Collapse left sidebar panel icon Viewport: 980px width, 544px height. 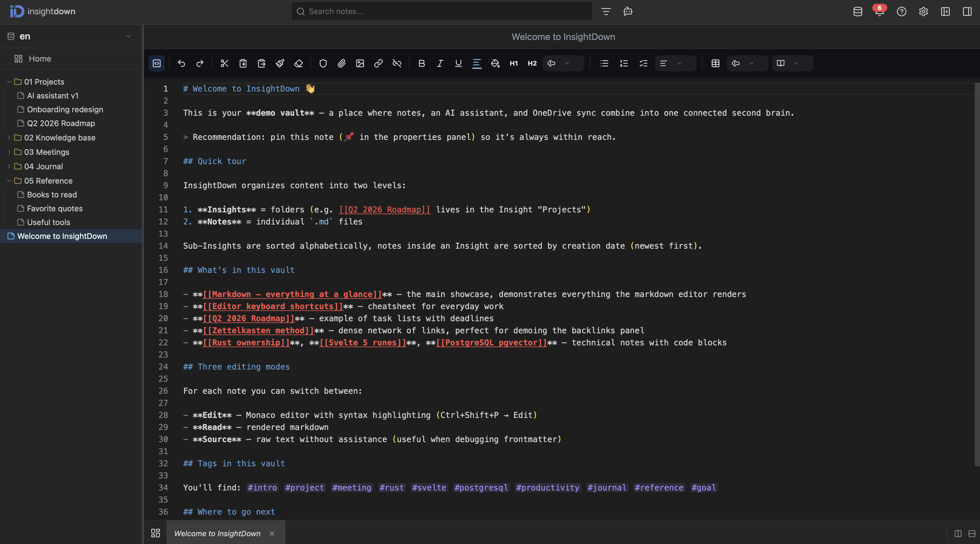(x=945, y=12)
